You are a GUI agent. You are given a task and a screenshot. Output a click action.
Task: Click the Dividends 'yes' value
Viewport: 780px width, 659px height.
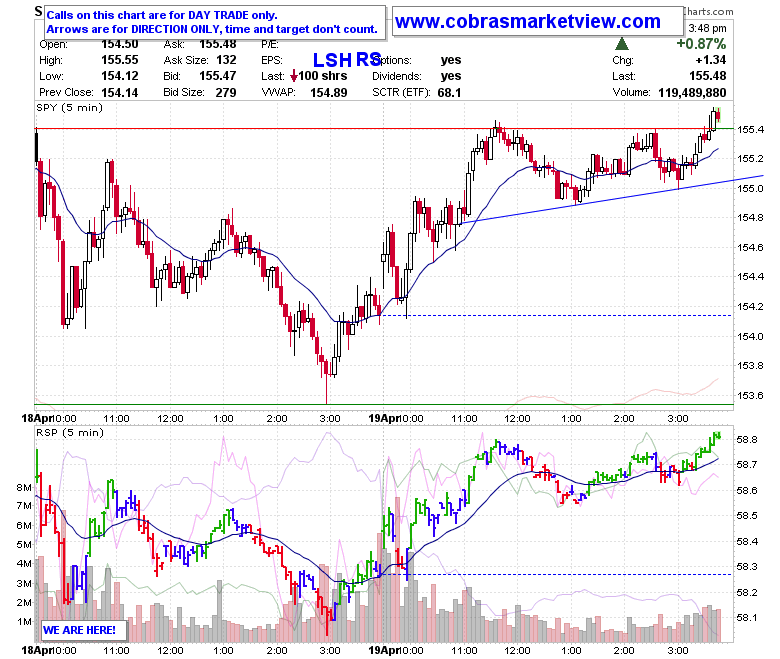[x=451, y=76]
